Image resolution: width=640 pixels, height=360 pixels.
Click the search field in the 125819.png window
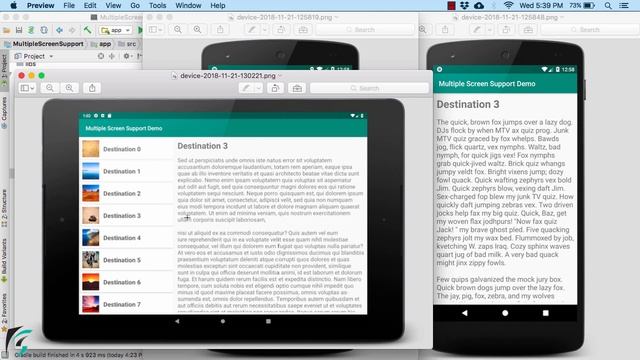(365, 30)
